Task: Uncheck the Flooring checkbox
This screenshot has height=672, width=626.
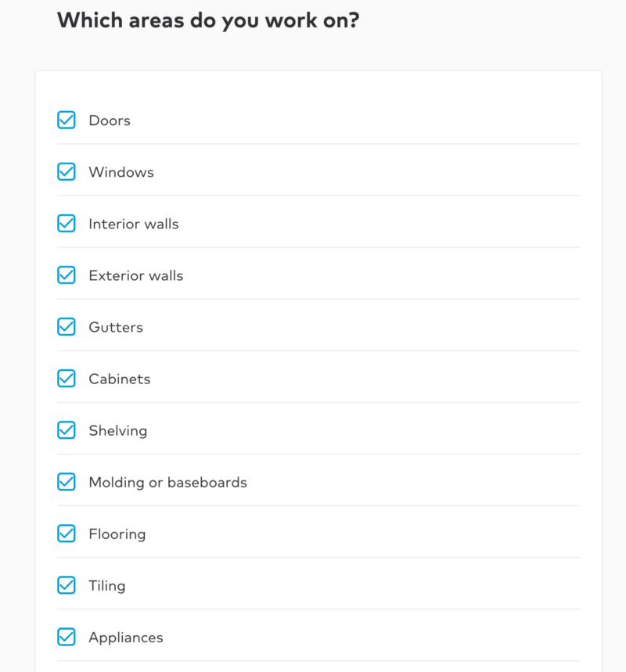Action: (x=67, y=534)
